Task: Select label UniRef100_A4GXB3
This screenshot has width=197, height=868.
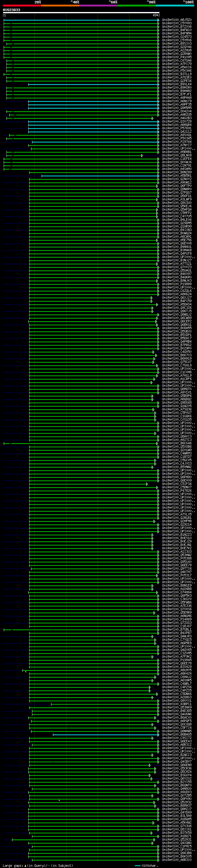Action: [x=177, y=118]
